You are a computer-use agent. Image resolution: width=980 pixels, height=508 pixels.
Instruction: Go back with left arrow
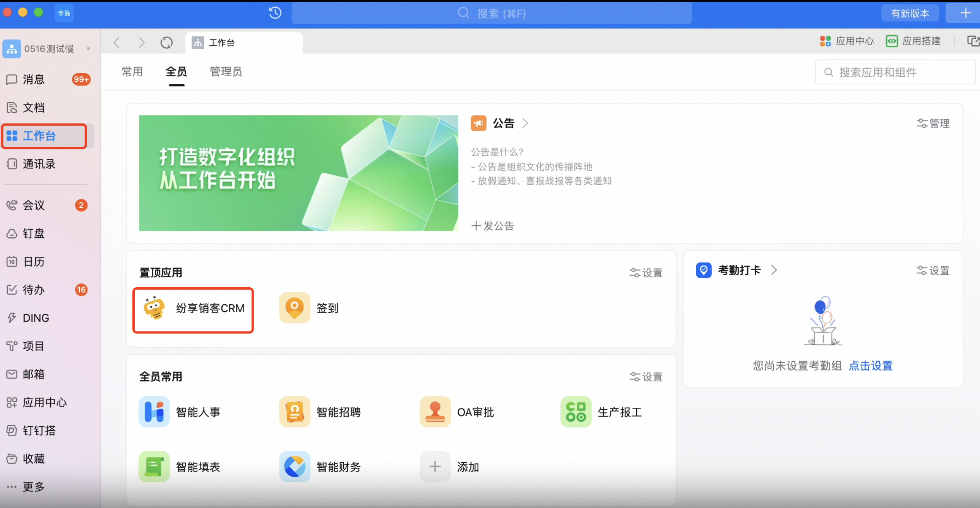tap(117, 43)
